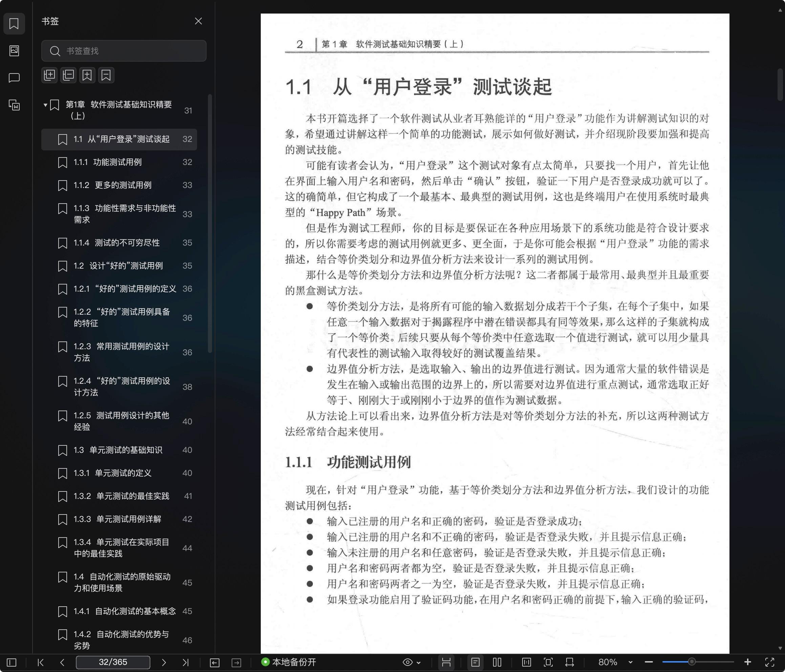This screenshot has width=785, height=672.
Task: Open bookmark 1.2.4 “好的”测试用例的设计方法
Action: pos(119,386)
